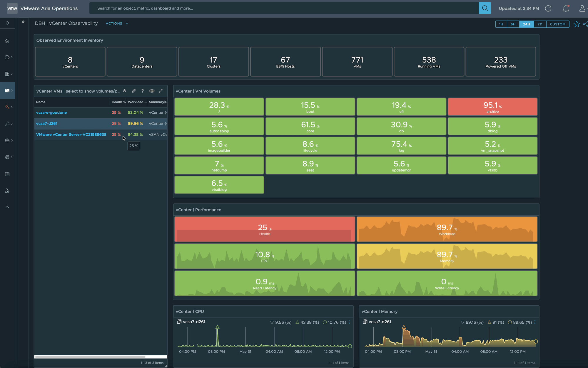Image resolution: width=588 pixels, height=368 pixels.
Task: Click the edit pencil icon in vCenter VMs widget
Action: click(134, 91)
